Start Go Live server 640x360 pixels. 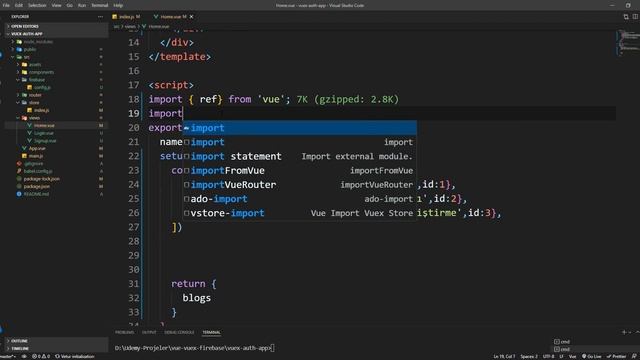point(591,356)
